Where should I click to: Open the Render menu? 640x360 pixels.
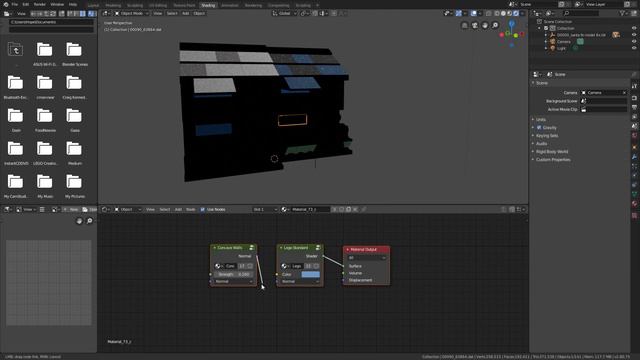tap(40, 4)
